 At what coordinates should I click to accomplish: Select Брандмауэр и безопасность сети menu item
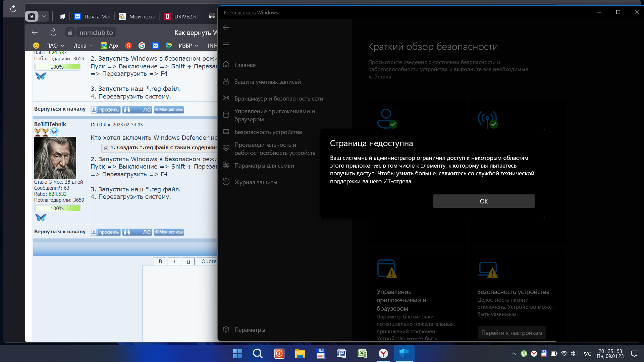tap(278, 99)
